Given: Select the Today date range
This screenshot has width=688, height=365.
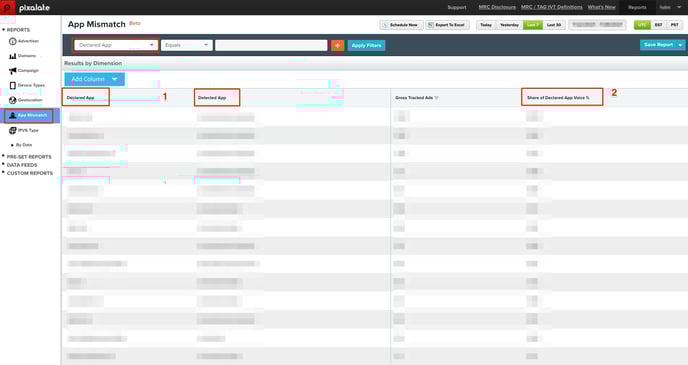Looking at the screenshot, I should pos(486,25).
